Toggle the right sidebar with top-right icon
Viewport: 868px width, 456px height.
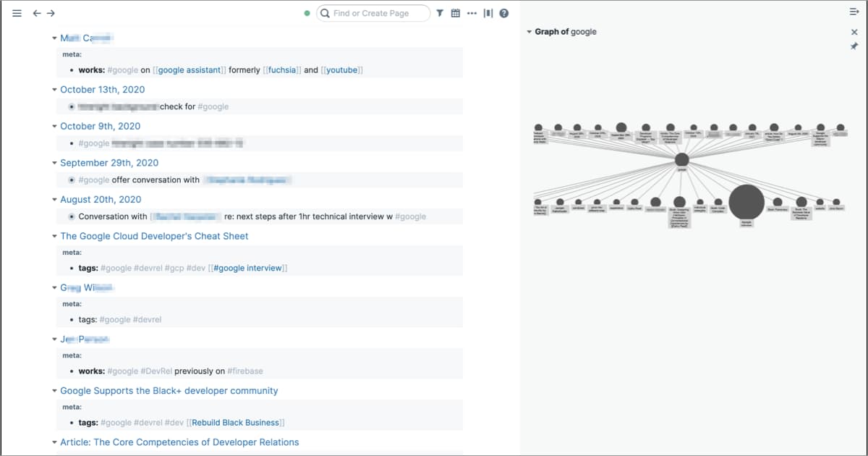(x=854, y=12)
